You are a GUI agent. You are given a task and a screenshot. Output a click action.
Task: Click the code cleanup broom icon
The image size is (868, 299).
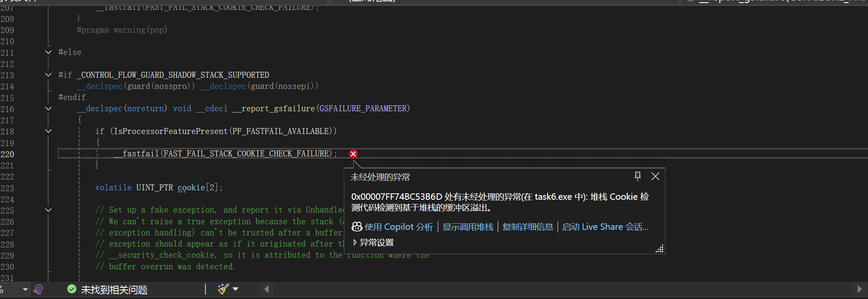coord(223,289)
